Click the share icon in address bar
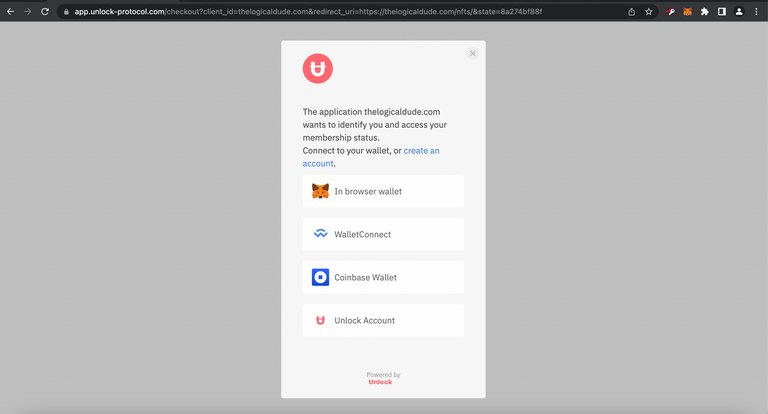Screen dimensions: 768x414 click(631, 12)
